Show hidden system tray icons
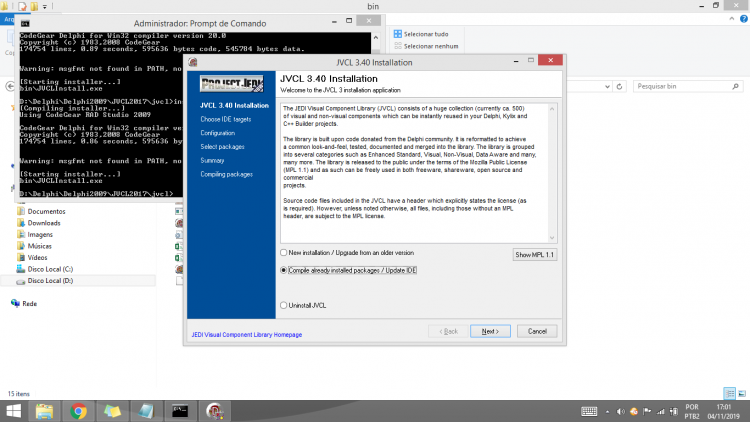This screenshot has height=422, width=750. [x=607, y=411]
